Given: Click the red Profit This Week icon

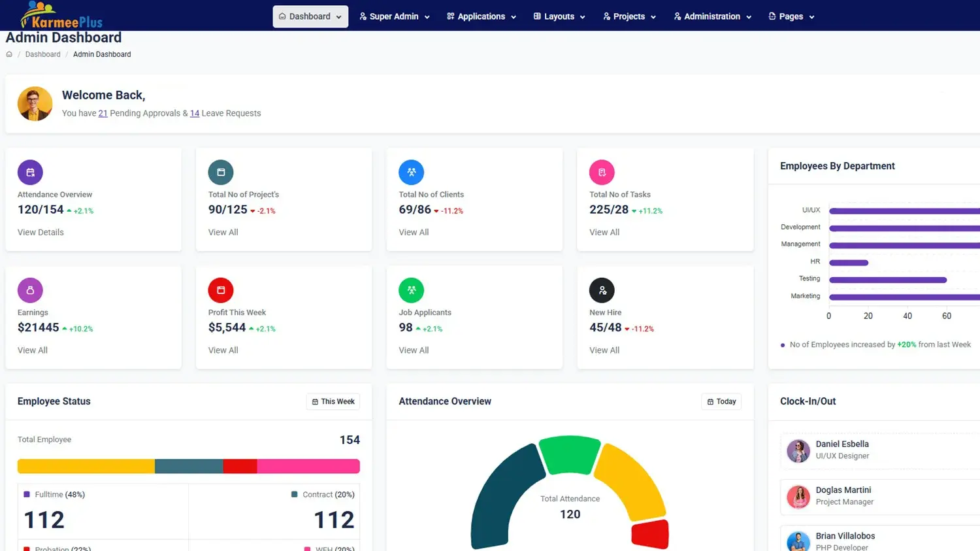Looking at the screenshot, I should pyautogui.click(x=221, y=290).
